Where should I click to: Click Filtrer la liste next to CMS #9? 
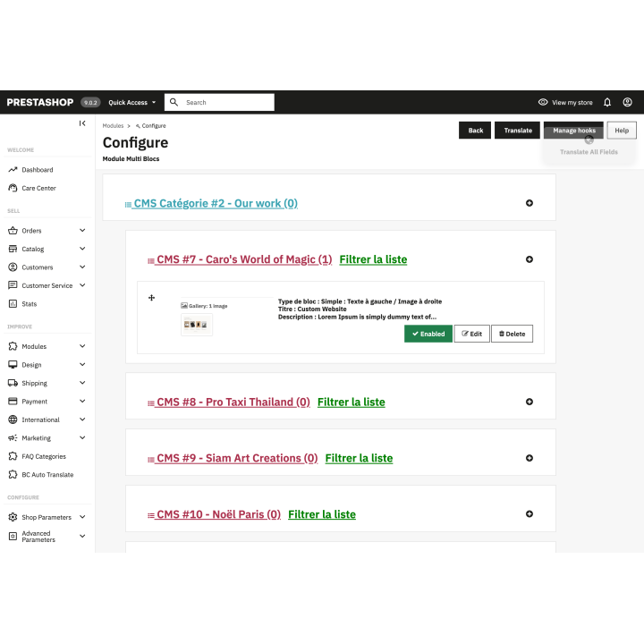tap(359, 458)
